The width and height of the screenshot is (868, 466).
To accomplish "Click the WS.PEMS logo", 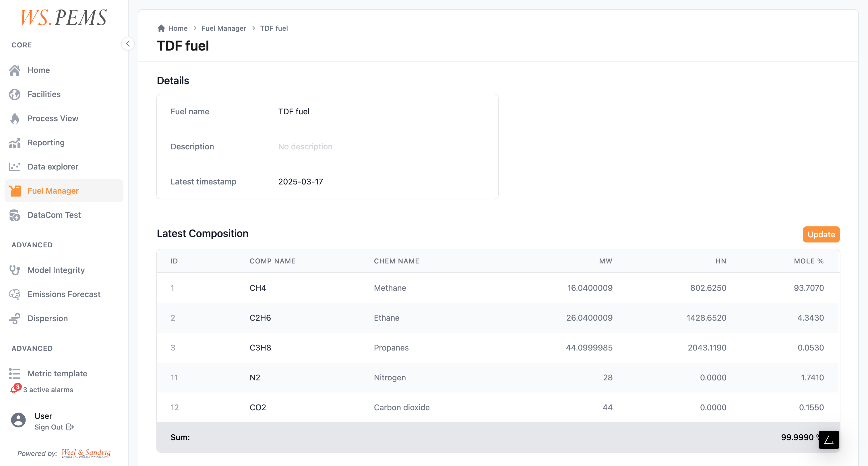I will [x=64, y=18].
